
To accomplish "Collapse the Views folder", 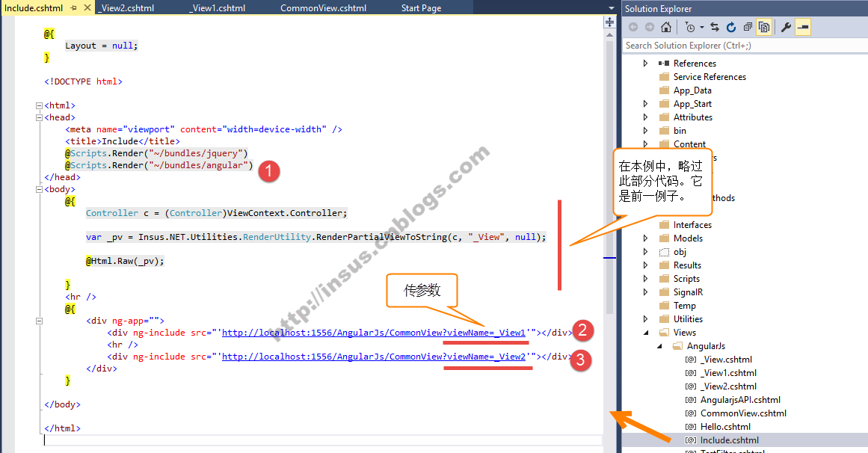I will coord(646,332).
